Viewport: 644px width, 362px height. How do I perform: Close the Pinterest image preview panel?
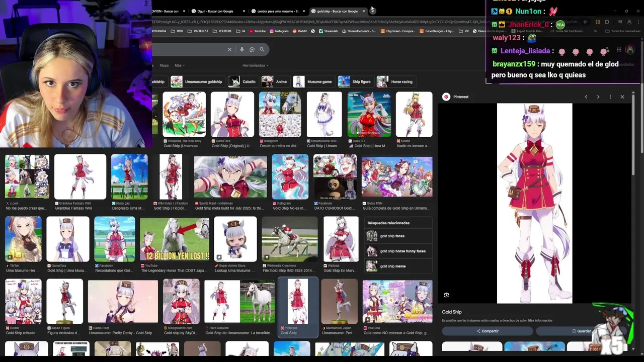click(x=622, y=97)
